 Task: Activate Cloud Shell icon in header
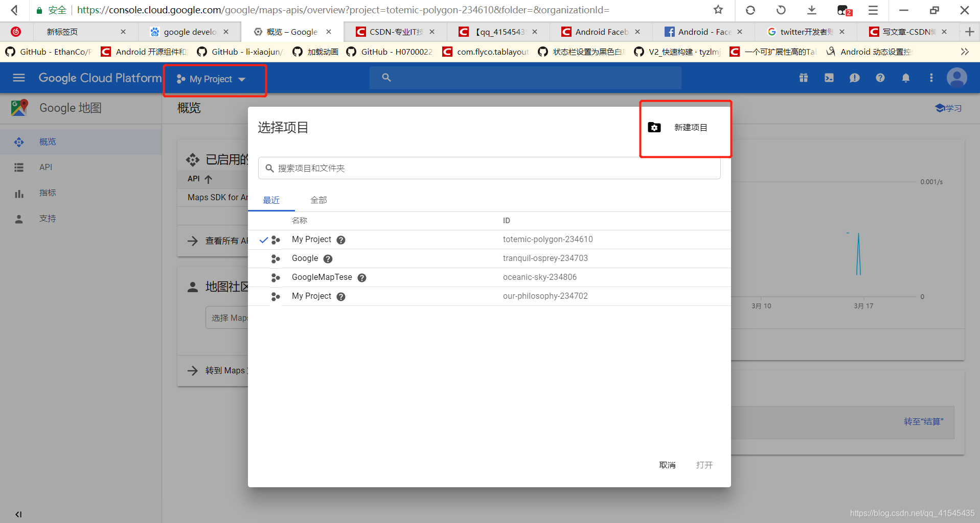829,78
